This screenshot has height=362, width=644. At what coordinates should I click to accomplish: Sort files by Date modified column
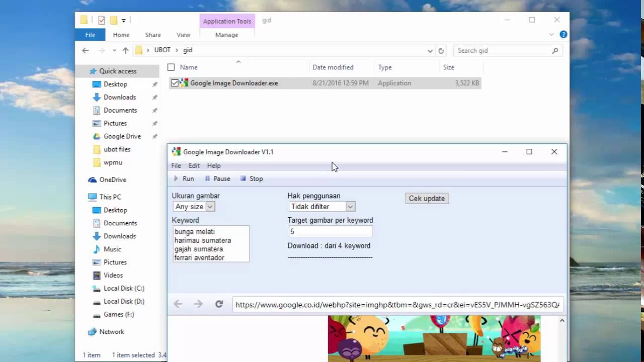click(x=333, y=67)
